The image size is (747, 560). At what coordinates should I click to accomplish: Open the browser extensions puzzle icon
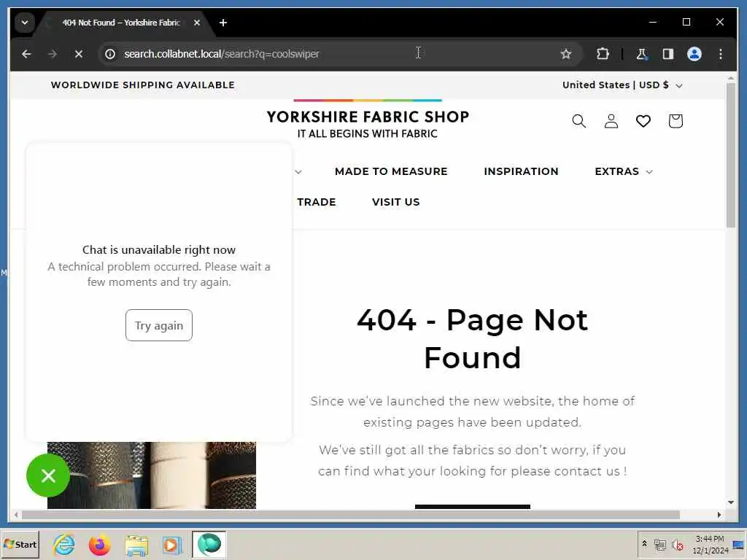[x=603, y=54]
